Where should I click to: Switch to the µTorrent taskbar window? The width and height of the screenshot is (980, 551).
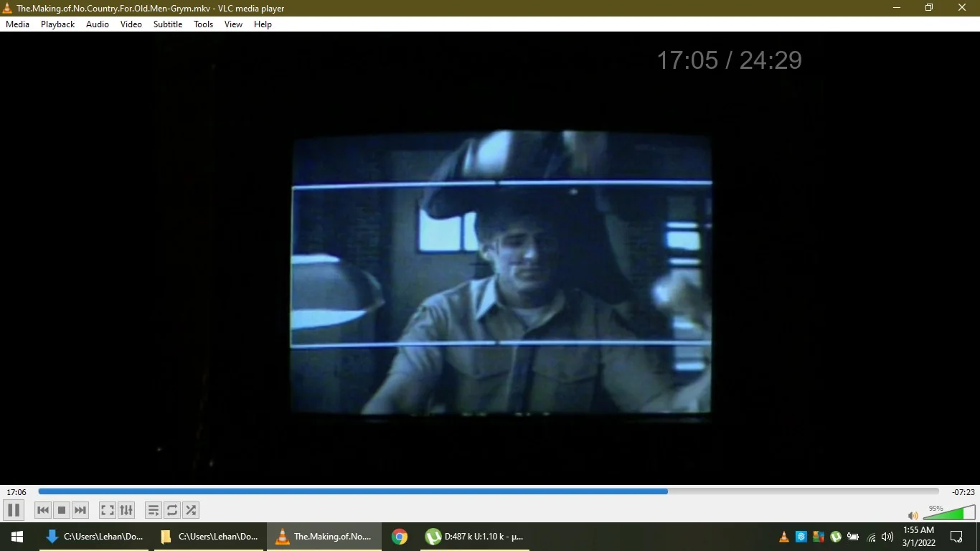point(475,537)
